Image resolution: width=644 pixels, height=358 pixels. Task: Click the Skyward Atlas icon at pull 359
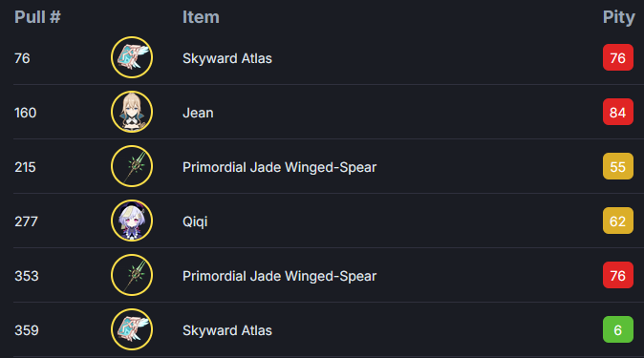pos(132,329)
